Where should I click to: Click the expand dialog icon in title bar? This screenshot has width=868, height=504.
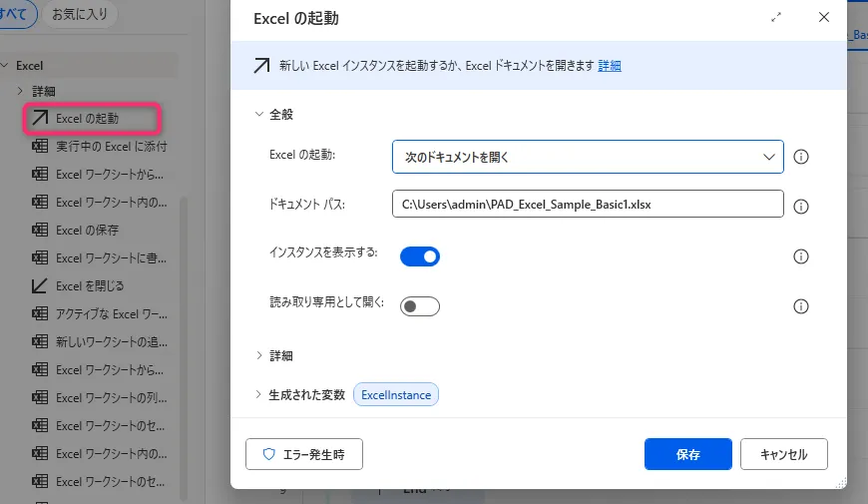[x=777, y=18]
